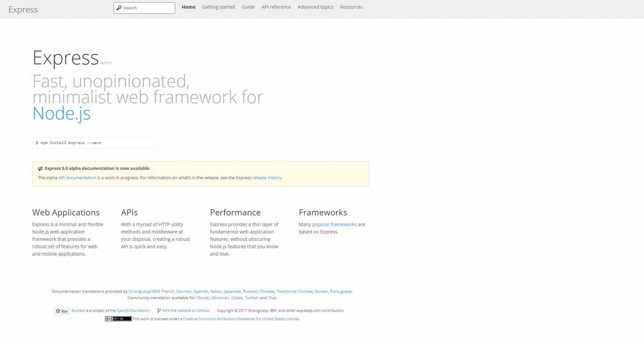Click the search input field
Screen dimensions: 644x340
point(144,8)
